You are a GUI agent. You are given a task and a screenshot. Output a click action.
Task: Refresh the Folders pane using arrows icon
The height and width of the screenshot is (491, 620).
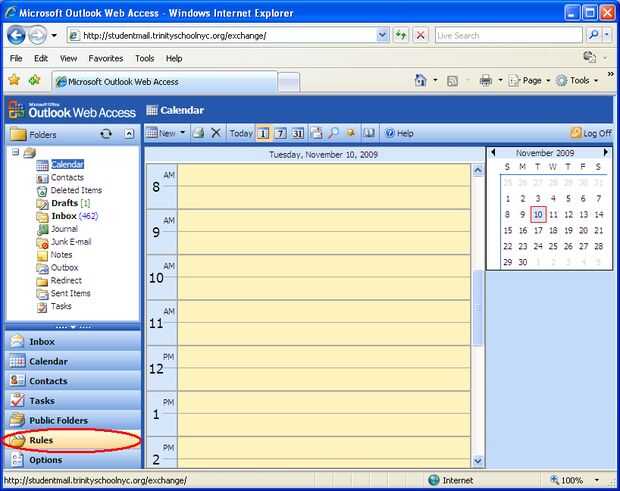pyautogui.click(x=106, y=134)
